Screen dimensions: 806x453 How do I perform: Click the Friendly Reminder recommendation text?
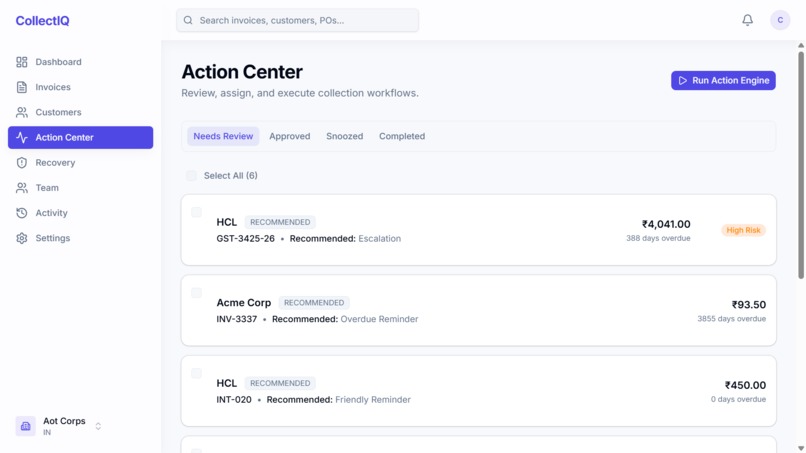tap(373, 400)
